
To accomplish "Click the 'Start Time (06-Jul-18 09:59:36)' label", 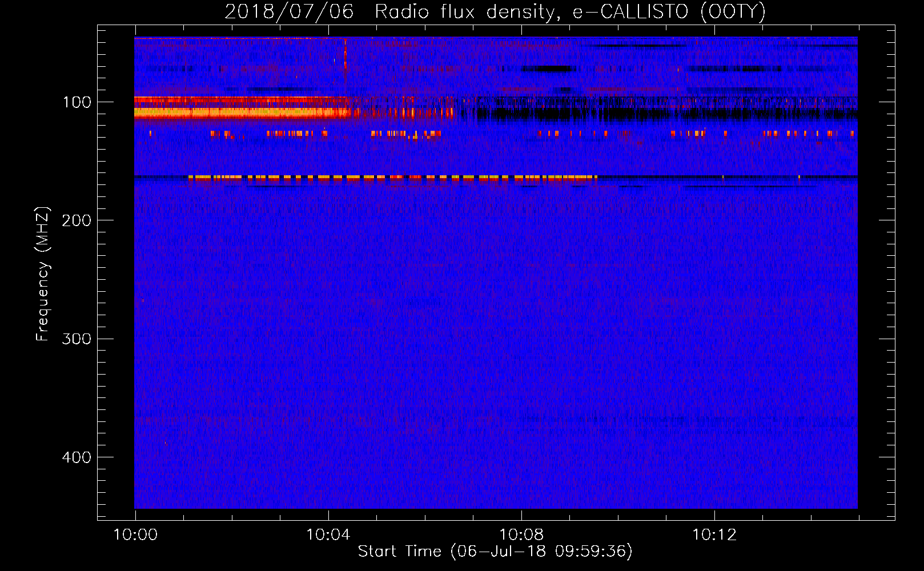I will coord(495,552).
